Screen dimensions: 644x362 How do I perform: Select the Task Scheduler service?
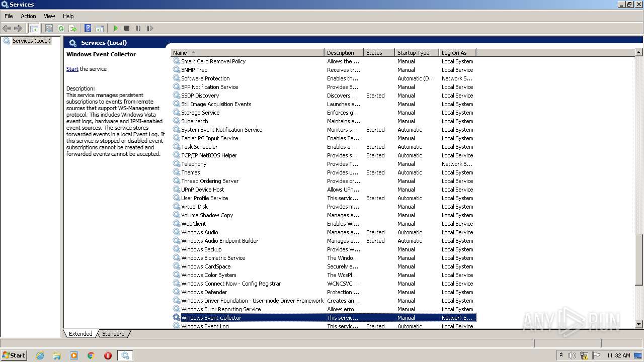click(324, 147)
